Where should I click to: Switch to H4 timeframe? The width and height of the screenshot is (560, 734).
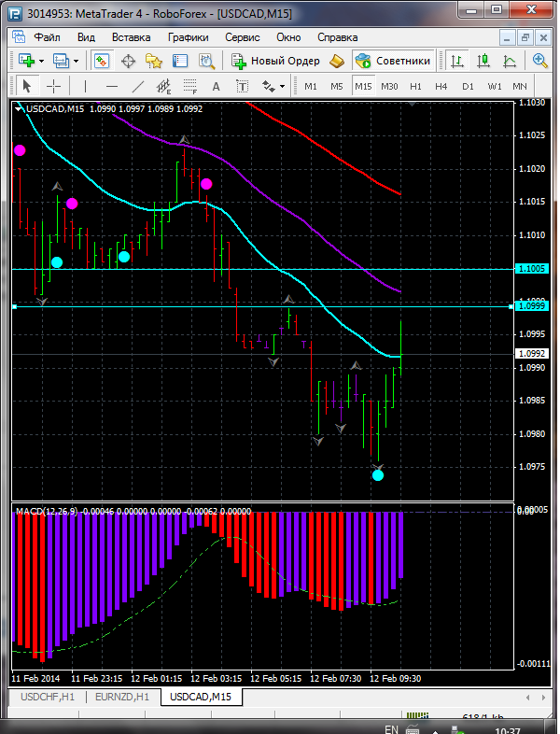click(441, 87)
